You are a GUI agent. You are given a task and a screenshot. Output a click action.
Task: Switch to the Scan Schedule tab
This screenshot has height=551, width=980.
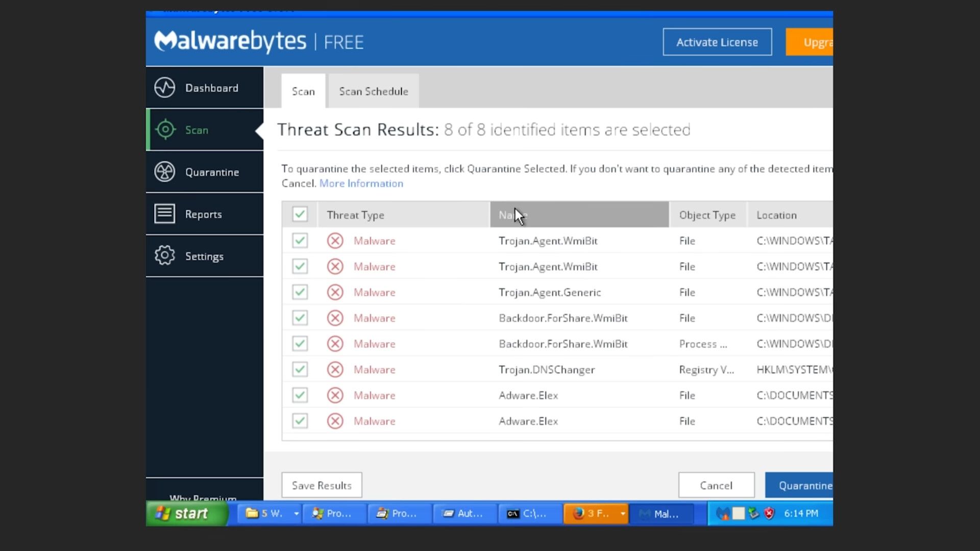click(374, 91)
